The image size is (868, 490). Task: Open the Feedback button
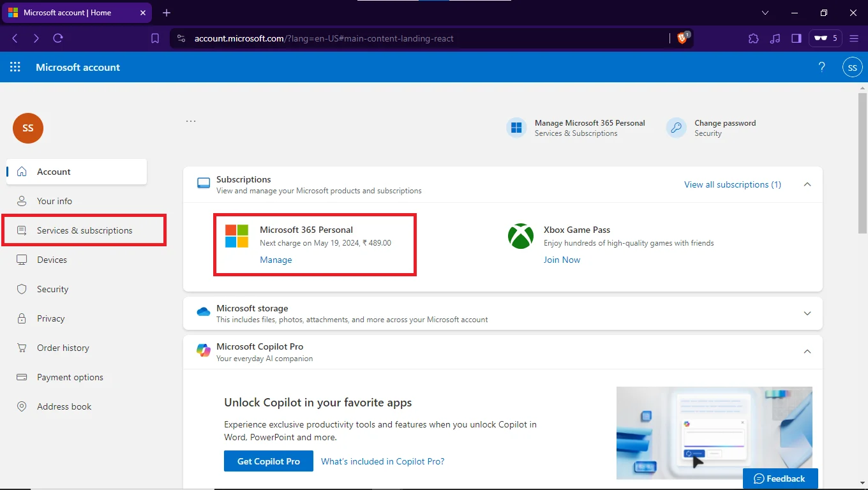(x=781, y=479)
